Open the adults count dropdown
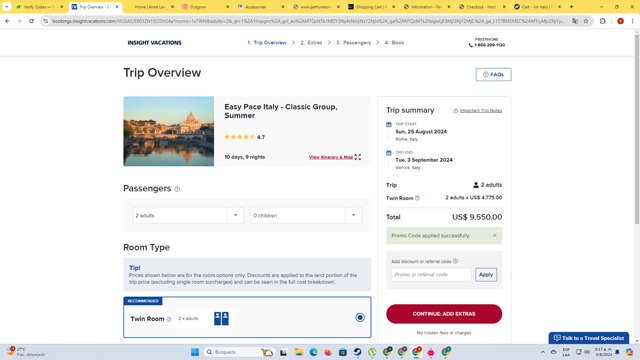This screenshot has height=360, width=640. pyautogui.click(x=188, y=216)
